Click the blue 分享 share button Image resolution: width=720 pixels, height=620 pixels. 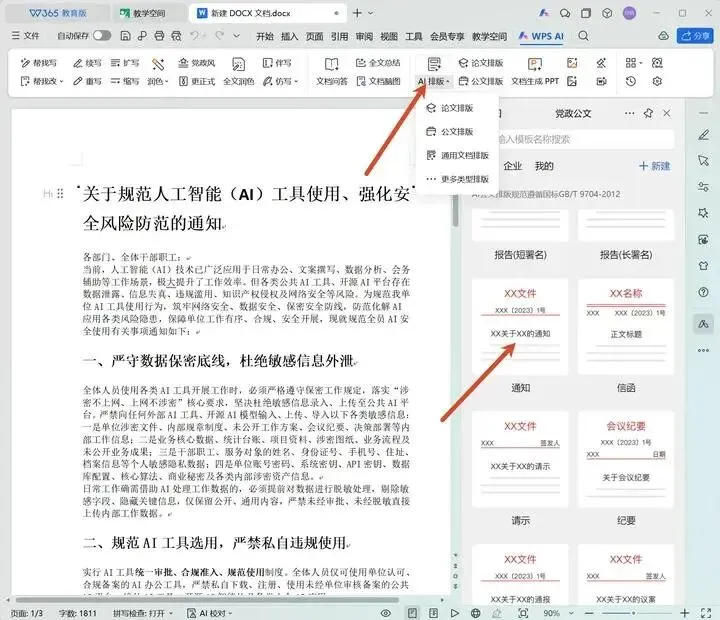pos(695,36)
